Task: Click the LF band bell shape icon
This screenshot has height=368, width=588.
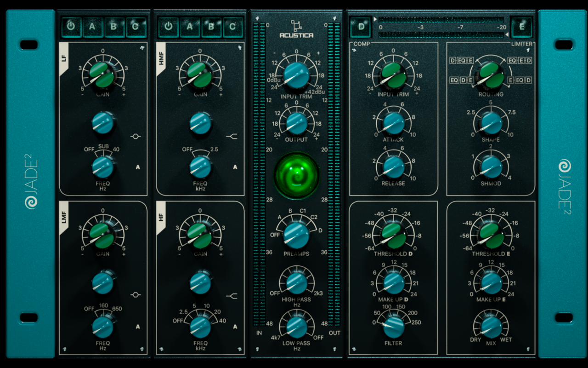Action: (x=136, y=136)
